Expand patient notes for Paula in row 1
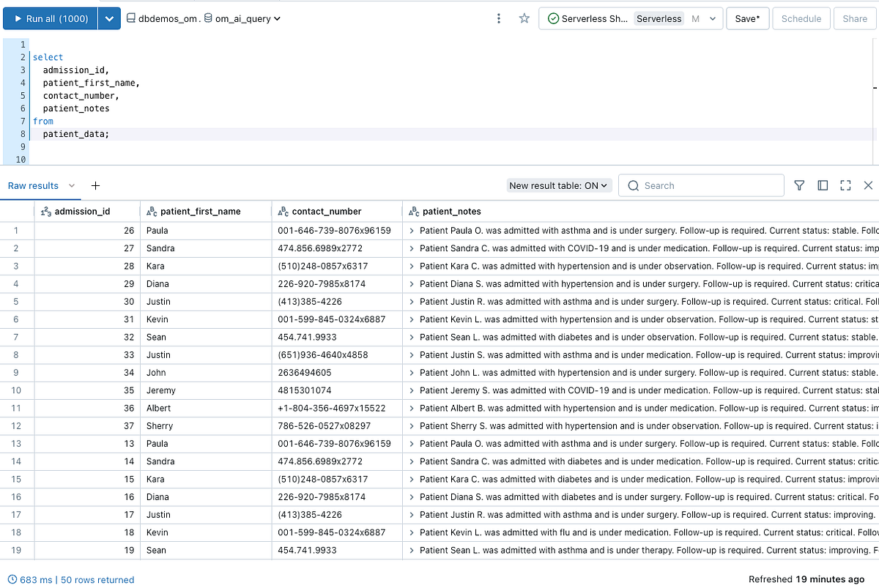 pos(410,230)
